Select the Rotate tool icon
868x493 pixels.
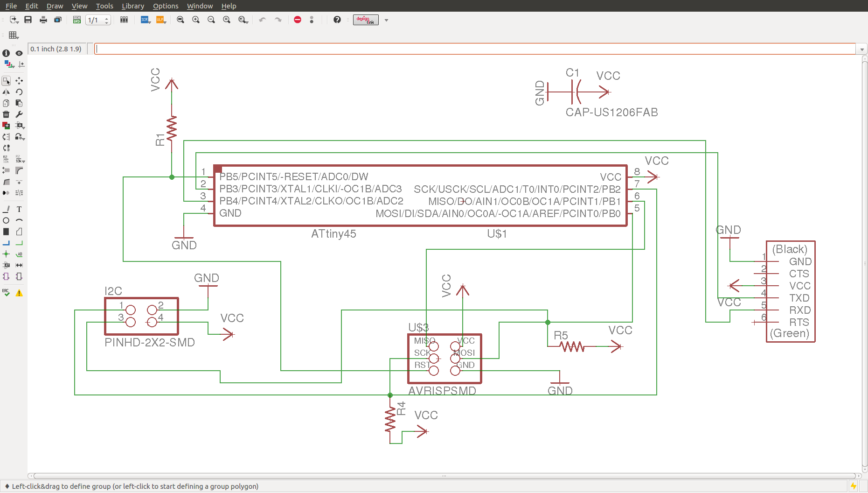click(19, 92)
